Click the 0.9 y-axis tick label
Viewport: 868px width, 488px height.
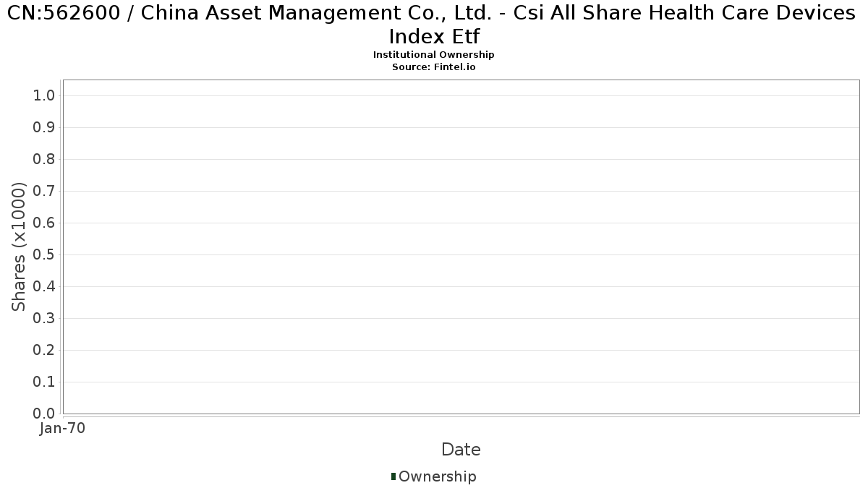click(x=45, y=128)
